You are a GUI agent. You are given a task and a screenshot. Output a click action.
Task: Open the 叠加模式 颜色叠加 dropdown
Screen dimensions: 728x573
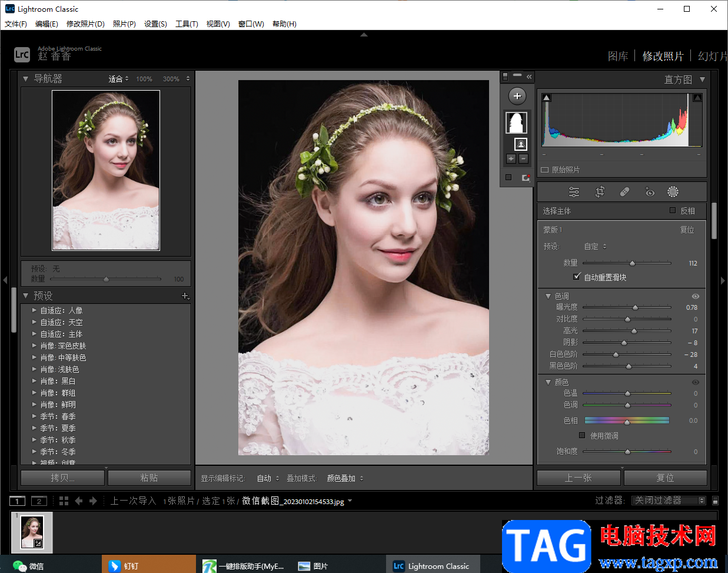(345, 478)
